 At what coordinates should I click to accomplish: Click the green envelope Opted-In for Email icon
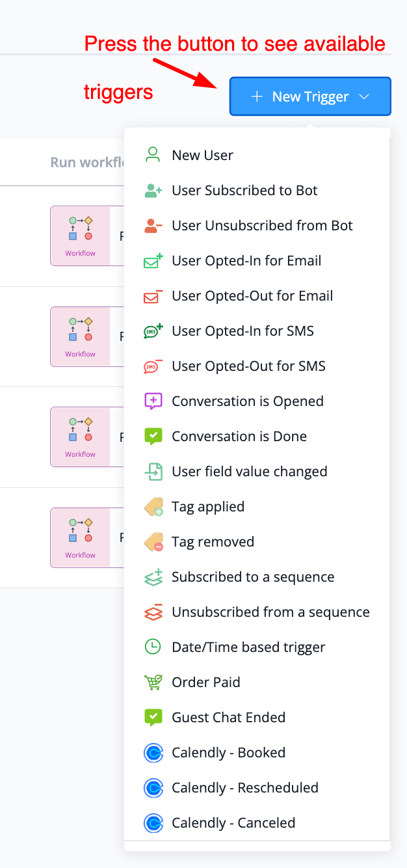click(153, 261)
